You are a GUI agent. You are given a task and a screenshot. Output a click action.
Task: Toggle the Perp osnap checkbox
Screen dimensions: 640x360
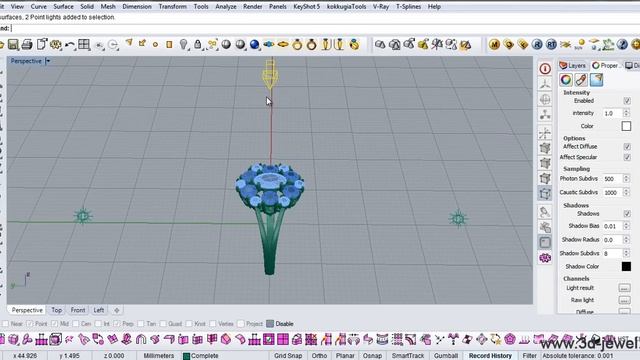click(117, 324)
